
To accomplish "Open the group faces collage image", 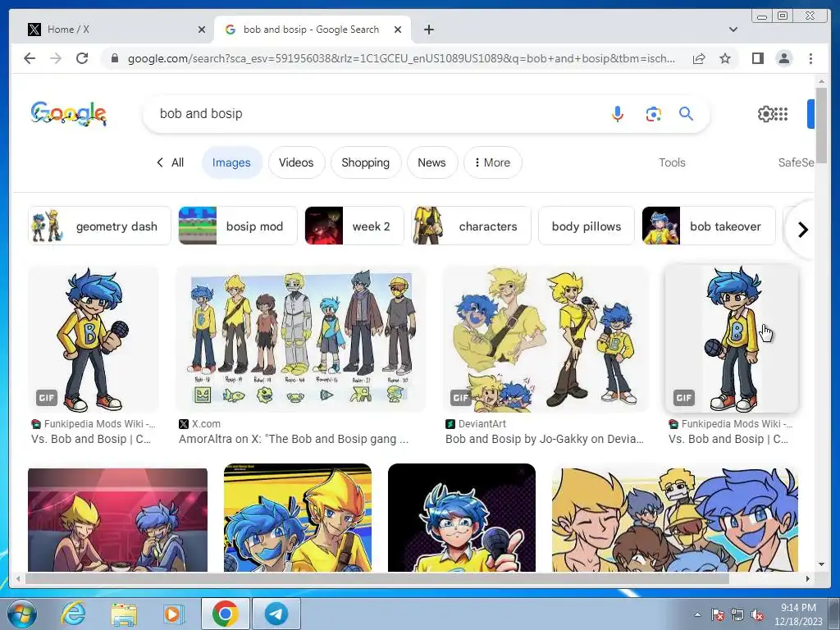I will (675, 519).
